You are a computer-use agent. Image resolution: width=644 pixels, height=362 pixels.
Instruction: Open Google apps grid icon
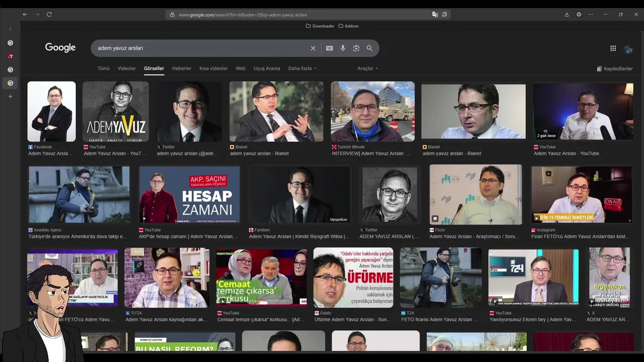click(613, 48)
